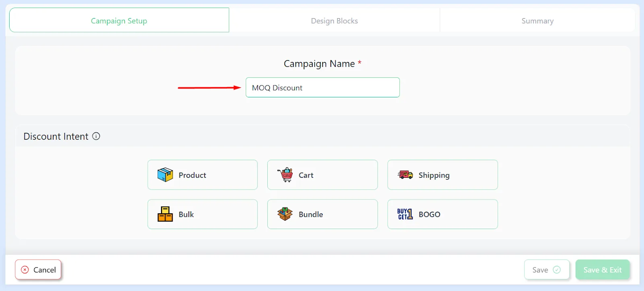Viewport: 644px width, 291px height.
Task: Select the Shipping discount intent
Action: click(x=443, y=175)
